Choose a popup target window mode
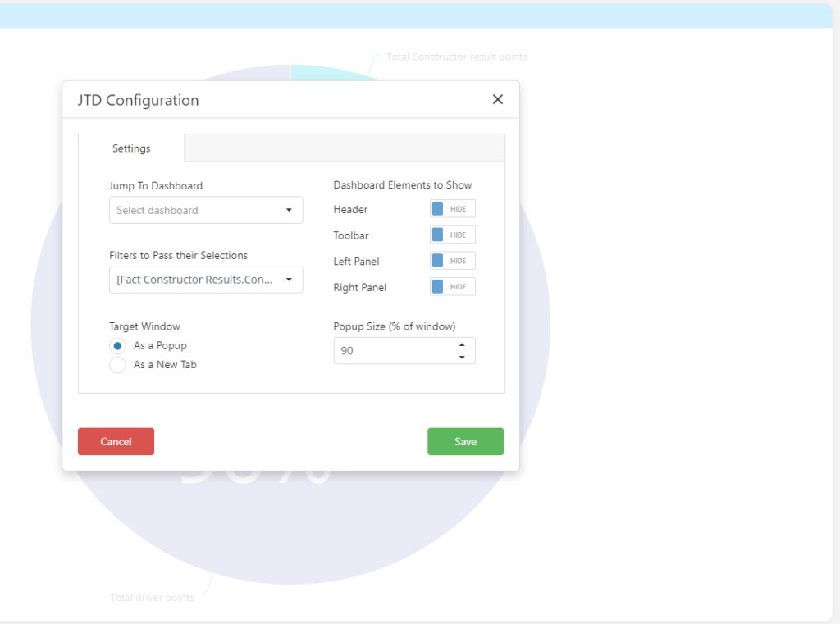The height and width of the screenshot is (624, 840). tap(116, 345)
